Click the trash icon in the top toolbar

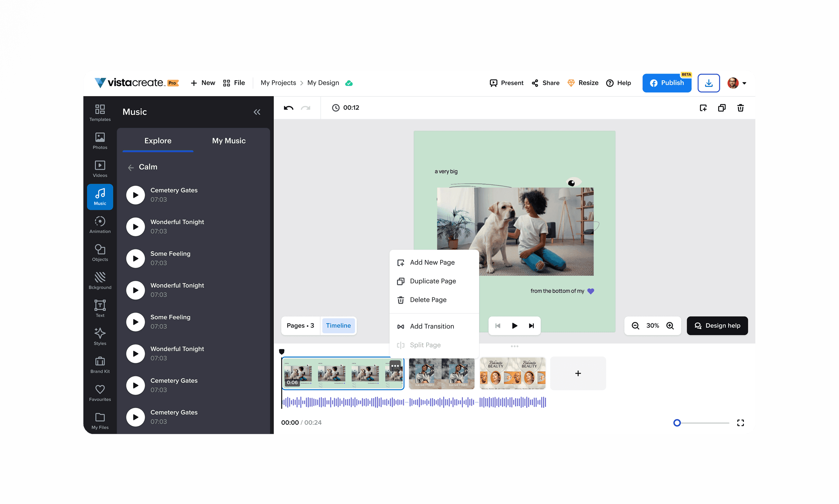pos(740,108)
